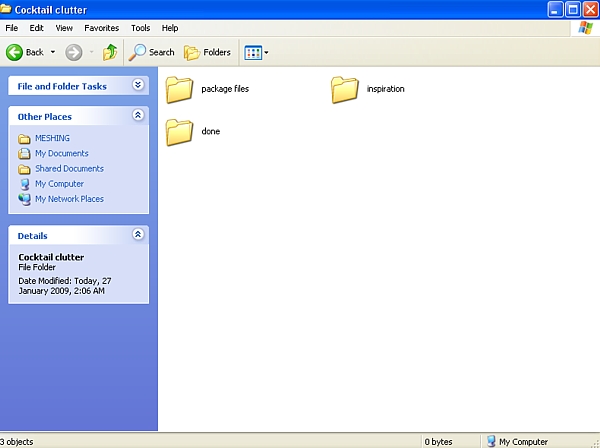Go up one folder level
This screenshot has width=600, height=448.
[x=110, y=52]
